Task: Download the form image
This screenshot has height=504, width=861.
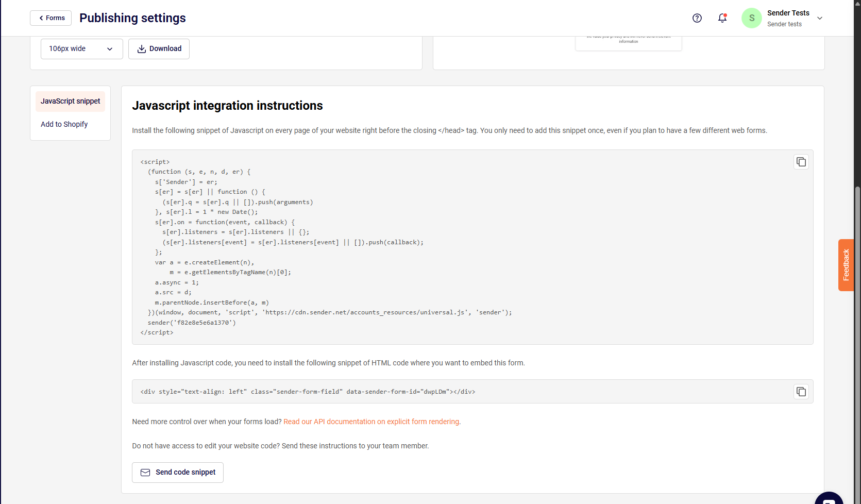Action: pyautogui.click(x=159, y=49)
